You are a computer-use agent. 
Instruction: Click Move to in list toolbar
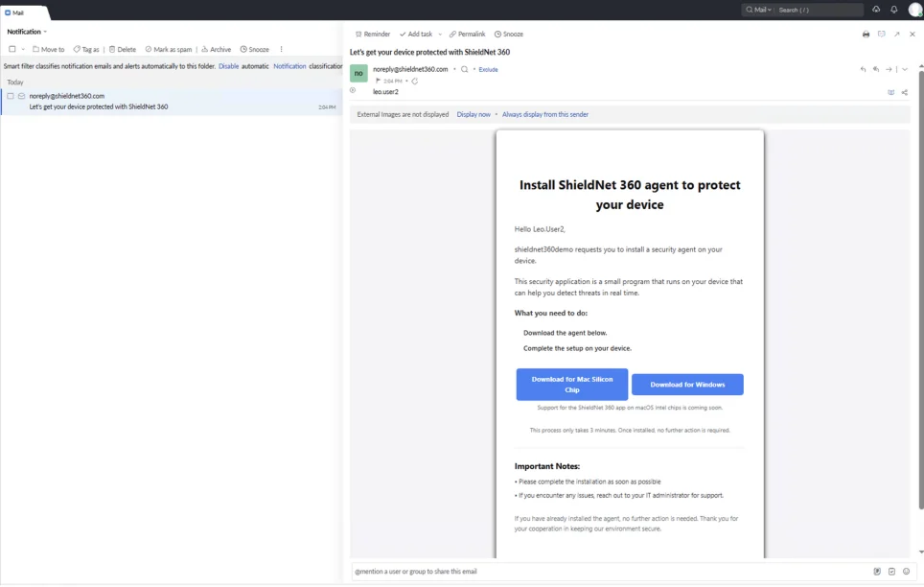point(48,50)
